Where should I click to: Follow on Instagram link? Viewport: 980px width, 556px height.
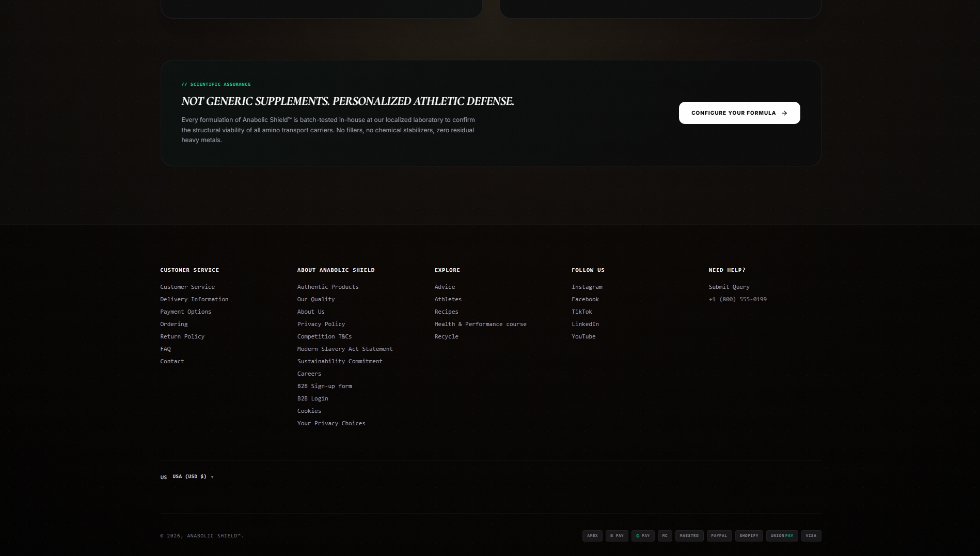[587, 287]
